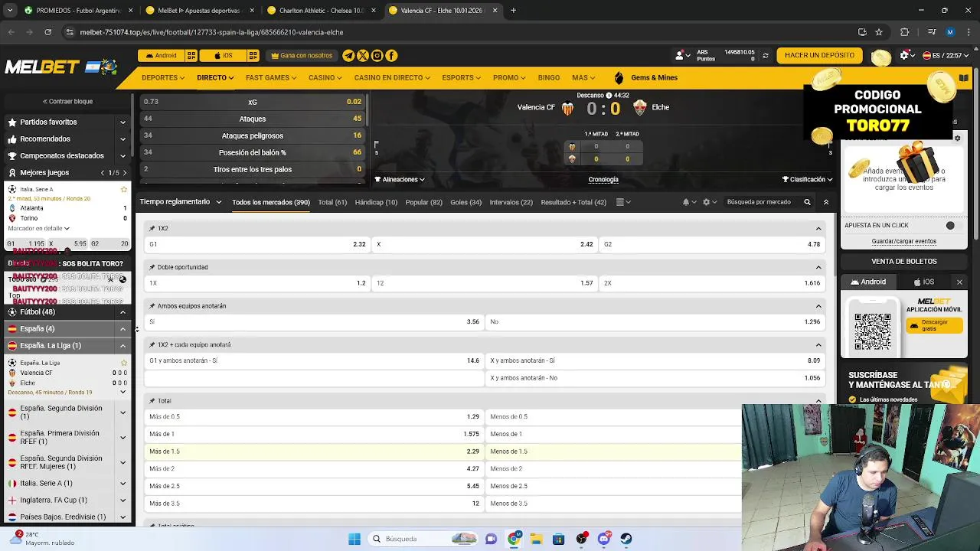This screenshot has width=980, height=551.
Task: Open the Telegram social icon
Action: click(x=348, y=55)
